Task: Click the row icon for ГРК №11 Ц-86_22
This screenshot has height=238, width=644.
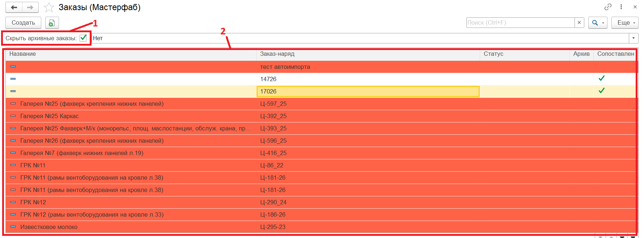Action: coord(13,165)
